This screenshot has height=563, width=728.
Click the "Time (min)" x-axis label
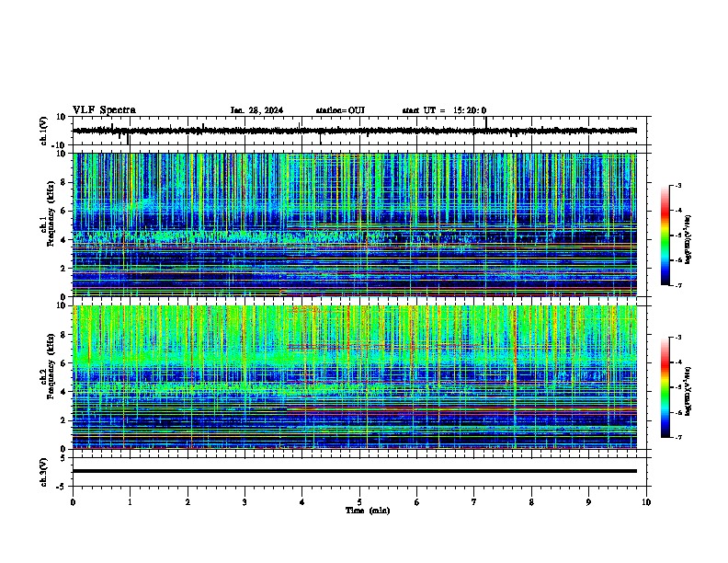click(368, 511)
